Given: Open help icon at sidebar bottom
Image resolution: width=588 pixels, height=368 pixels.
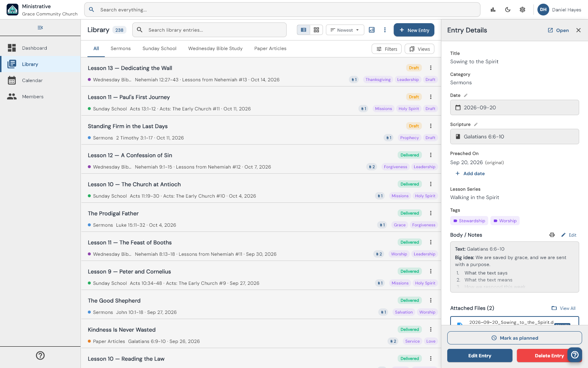Looking at the screenshot, I should 40,355.
